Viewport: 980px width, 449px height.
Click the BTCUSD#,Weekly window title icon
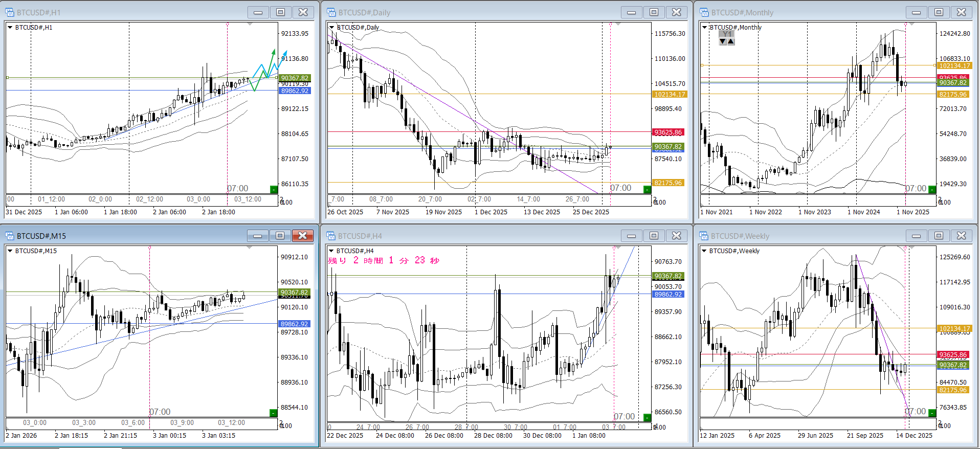(704, 236)
